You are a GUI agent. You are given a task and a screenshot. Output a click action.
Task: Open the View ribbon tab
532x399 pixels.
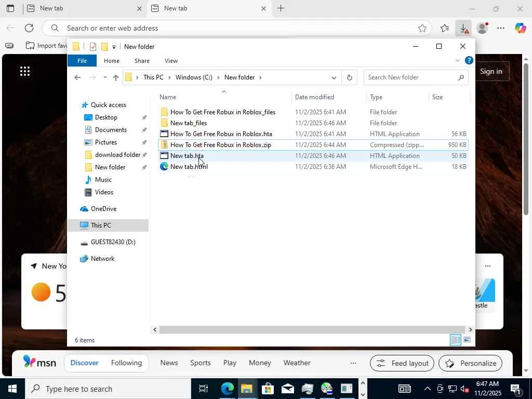click(171, 61)
